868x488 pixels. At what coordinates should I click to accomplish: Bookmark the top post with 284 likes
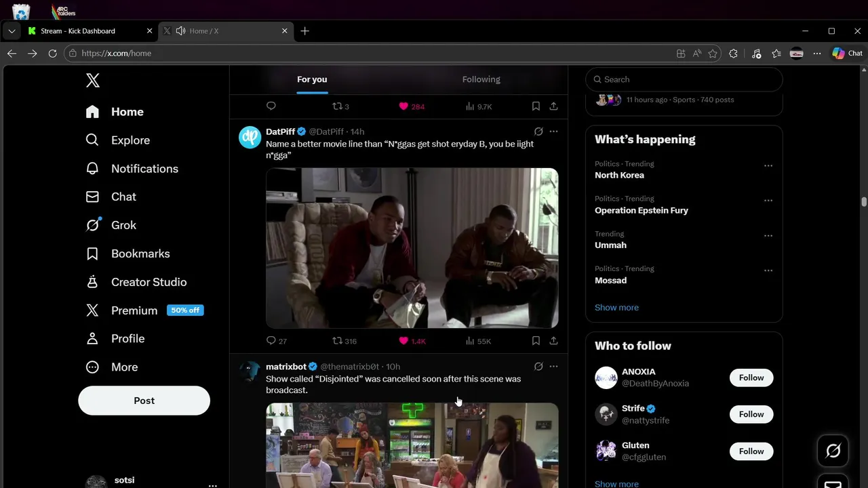536,106
